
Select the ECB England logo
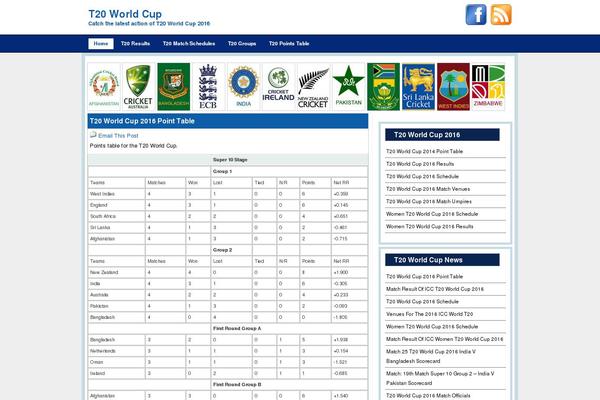pos(208,87)
